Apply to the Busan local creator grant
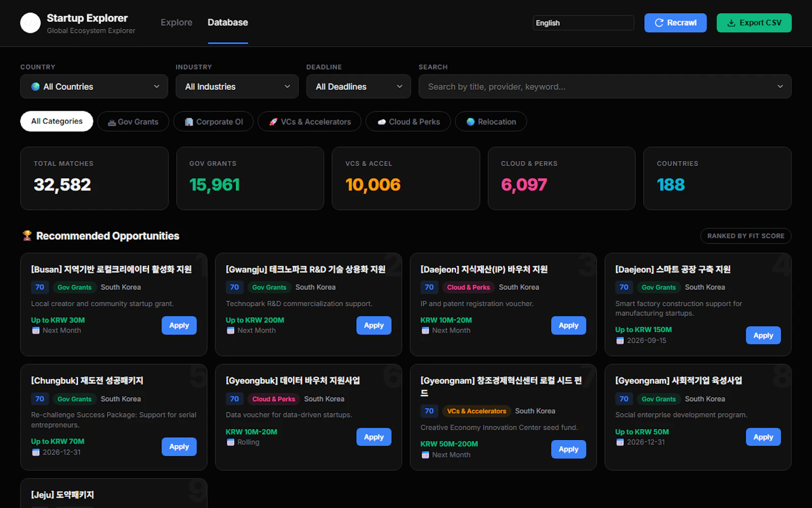The height and width of the screenshot is (508, 812). 179,326
